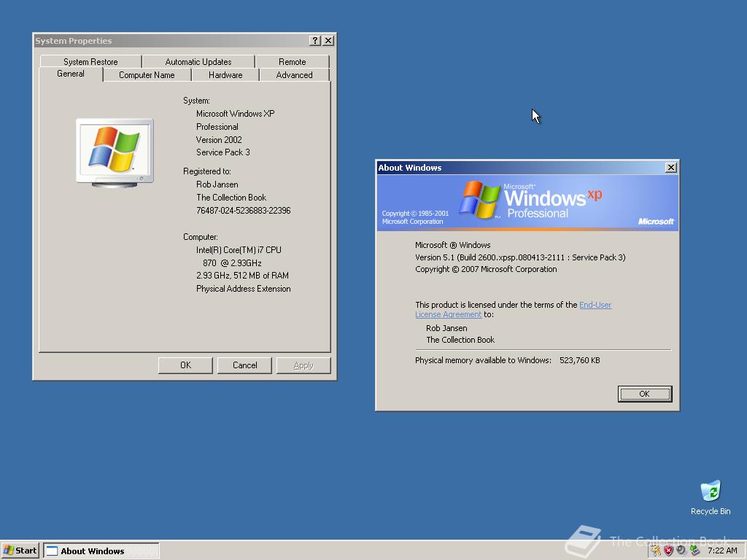Click the Windows flag monitor image in System Properties
This screenshot has height=560, width=747.
click(115, 152)
